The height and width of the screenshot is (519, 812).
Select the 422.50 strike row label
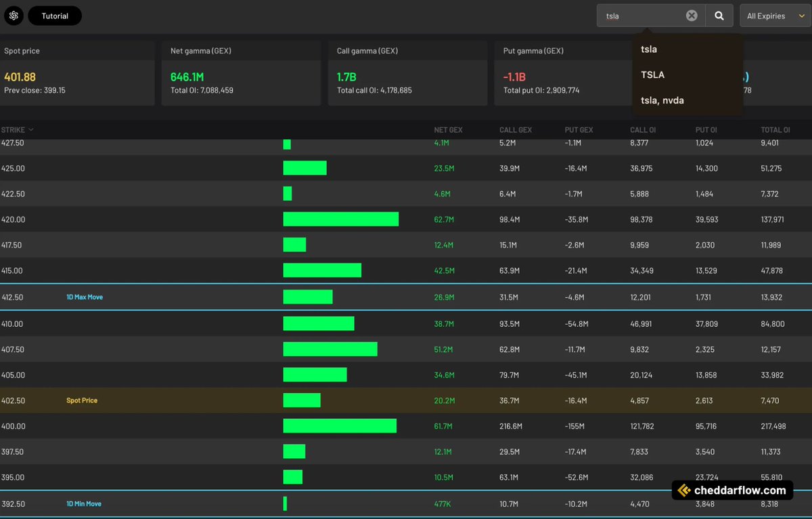pyautogui.click(x=13, y=194)
